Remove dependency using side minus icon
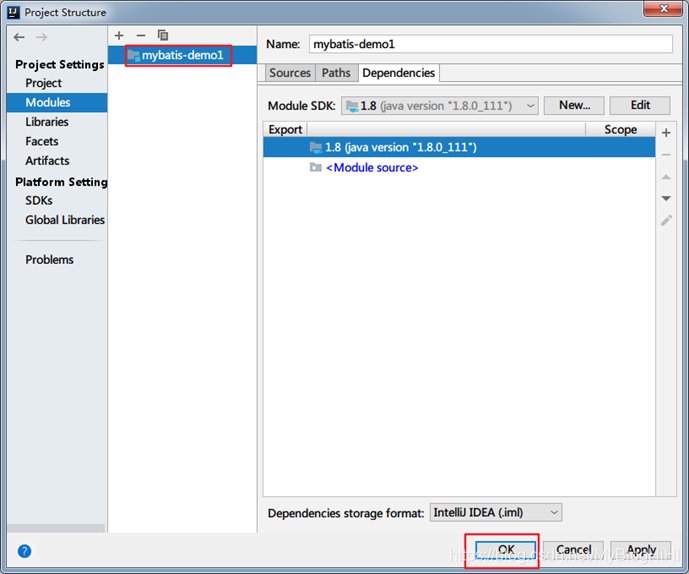Viewport: 689px width, 574px height. click(666, 155)
